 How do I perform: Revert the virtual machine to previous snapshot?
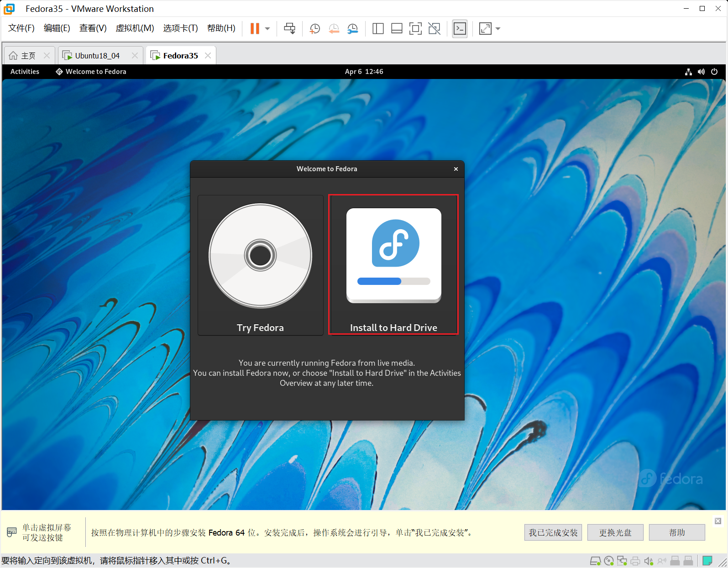pos(334,29)
